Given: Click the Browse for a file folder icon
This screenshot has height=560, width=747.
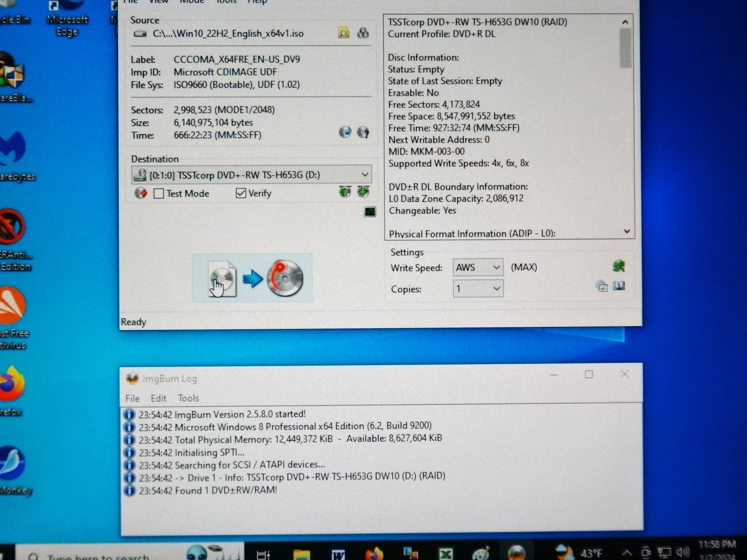Looking at the screenshot, I should [x=344, y=33].
